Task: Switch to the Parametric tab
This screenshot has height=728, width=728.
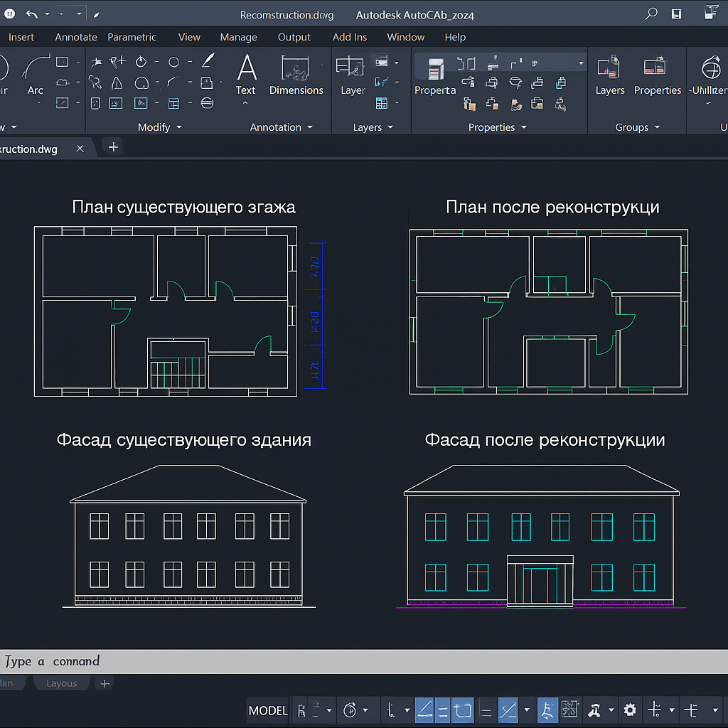Action: click(x=132, y=37)
